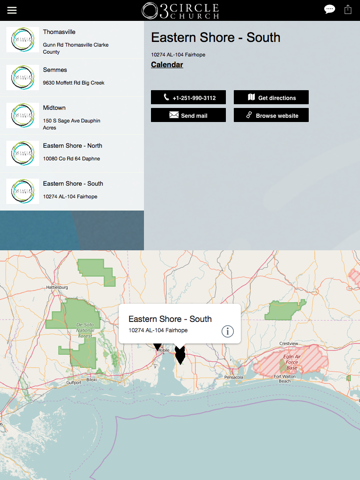The width and height of the screenshot is (360, 480).
Task: Click the Eglin Air Force Base map area
Action: [x=292, y=361]
